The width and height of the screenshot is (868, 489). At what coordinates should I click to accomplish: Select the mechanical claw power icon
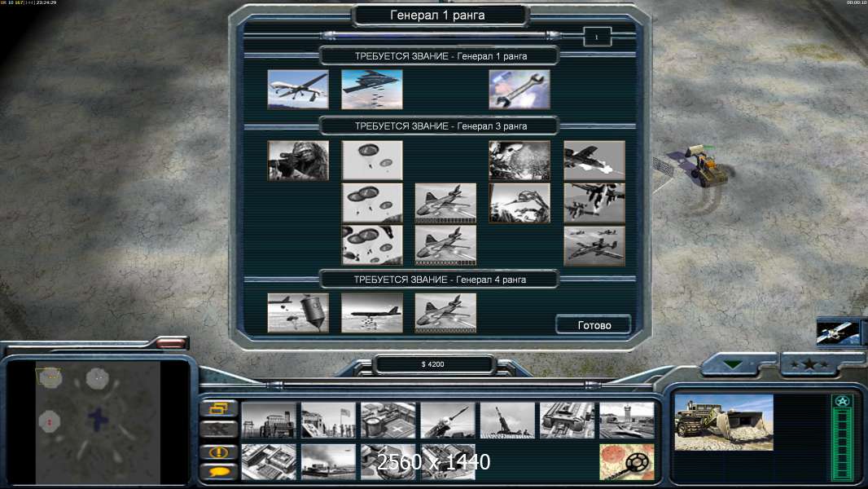click(519, 203)
